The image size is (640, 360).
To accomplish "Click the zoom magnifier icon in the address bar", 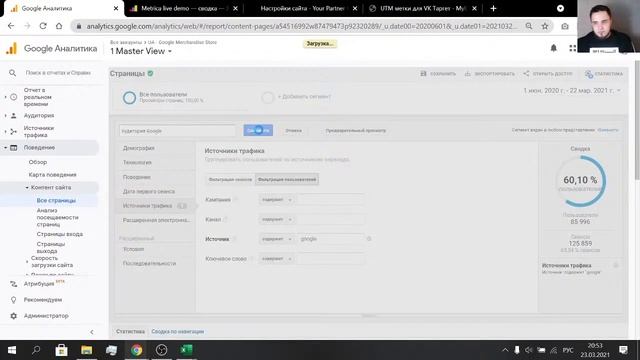I will click(x=529, y=26).
